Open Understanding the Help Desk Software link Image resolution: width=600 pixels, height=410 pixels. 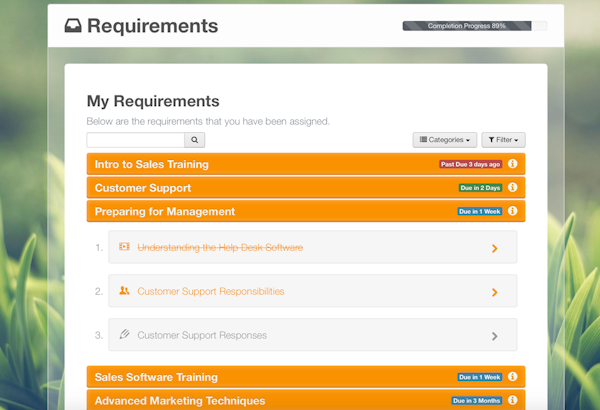click(220, 248)
